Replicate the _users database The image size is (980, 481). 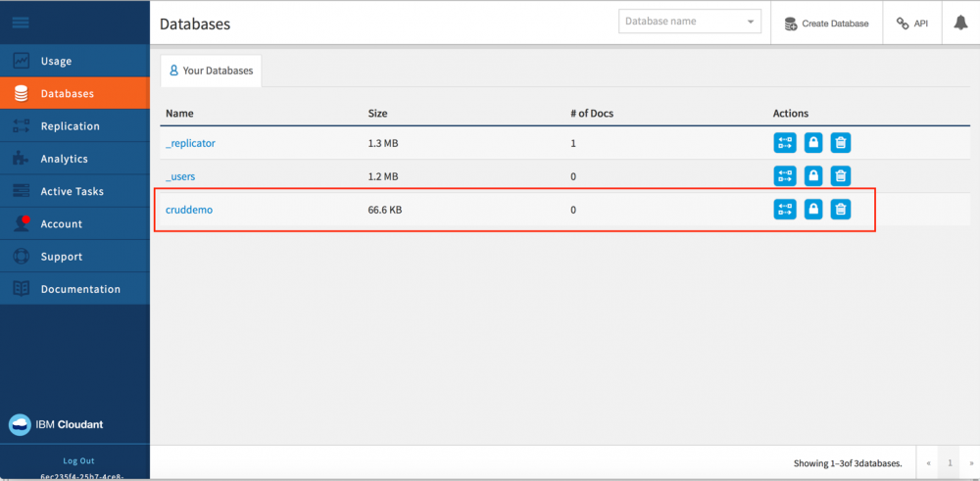point(785,176)
